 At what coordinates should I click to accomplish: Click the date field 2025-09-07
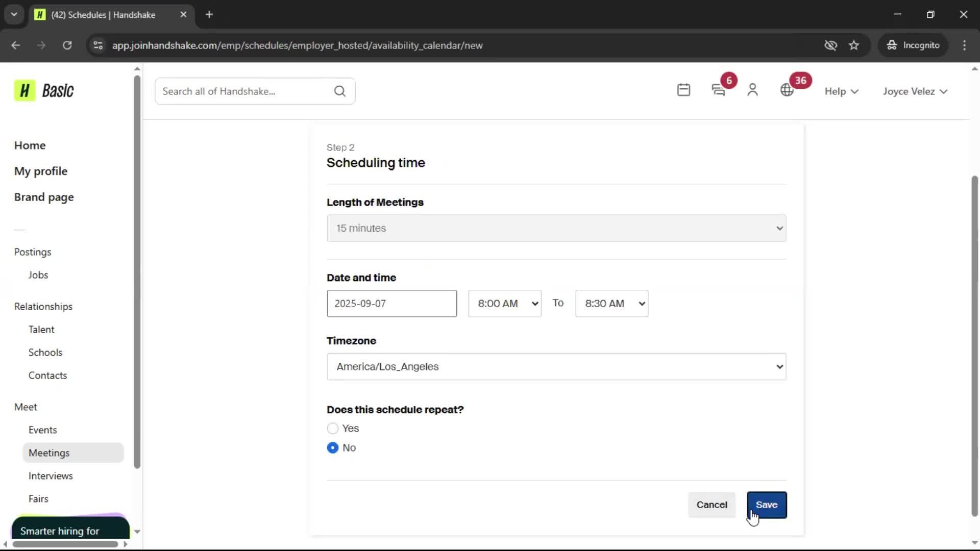click(x=391, y=304)
